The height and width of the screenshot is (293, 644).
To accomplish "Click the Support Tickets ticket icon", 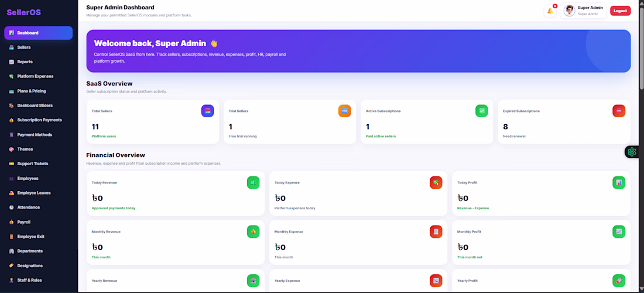I will pos(12,163).
